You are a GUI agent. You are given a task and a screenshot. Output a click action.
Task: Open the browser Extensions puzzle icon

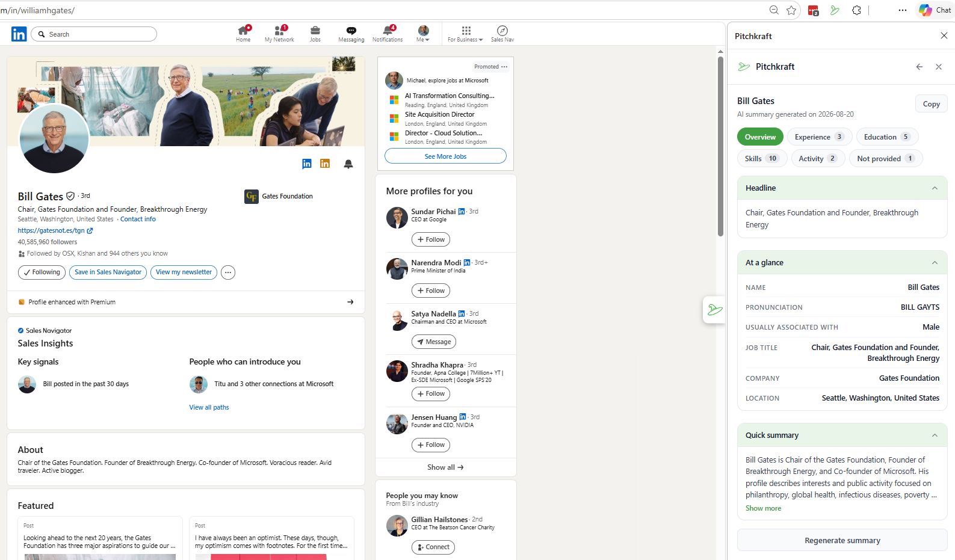(856, 10)
